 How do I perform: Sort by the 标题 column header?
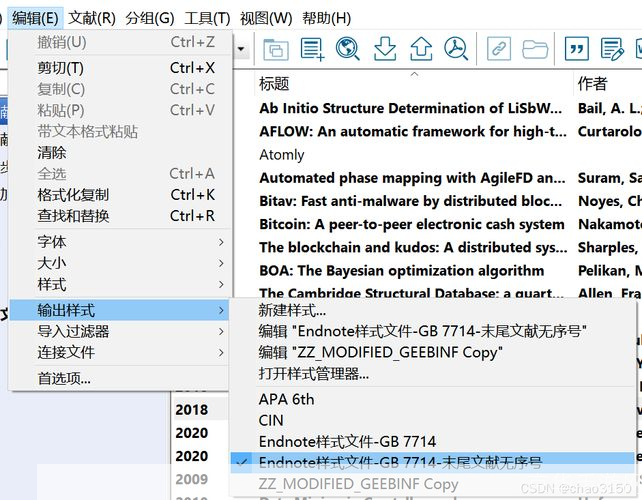414,84
